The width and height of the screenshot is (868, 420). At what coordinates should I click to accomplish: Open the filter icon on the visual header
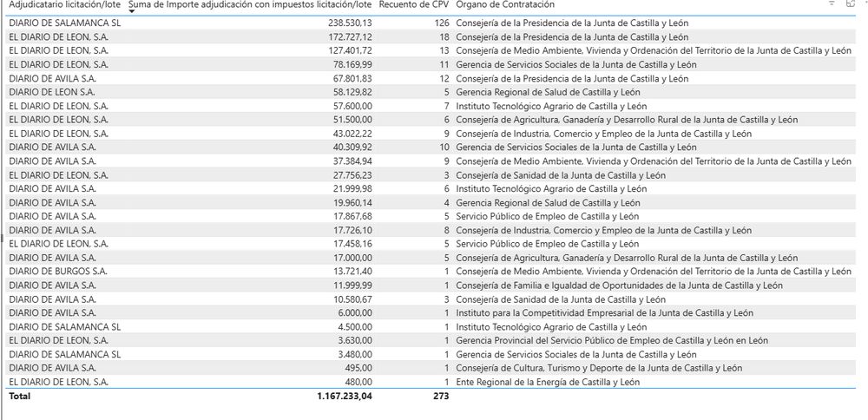[832, 3]
